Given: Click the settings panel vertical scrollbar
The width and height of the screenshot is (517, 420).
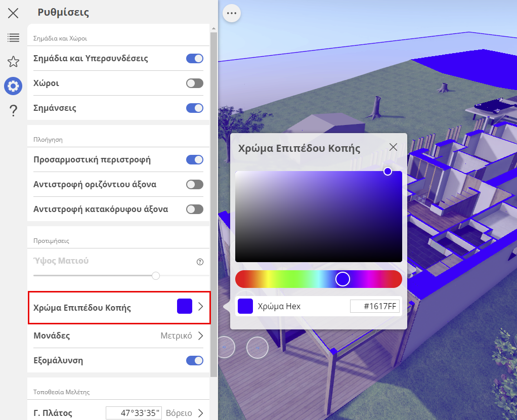Looking at the screenshot, I should (213, 204).
